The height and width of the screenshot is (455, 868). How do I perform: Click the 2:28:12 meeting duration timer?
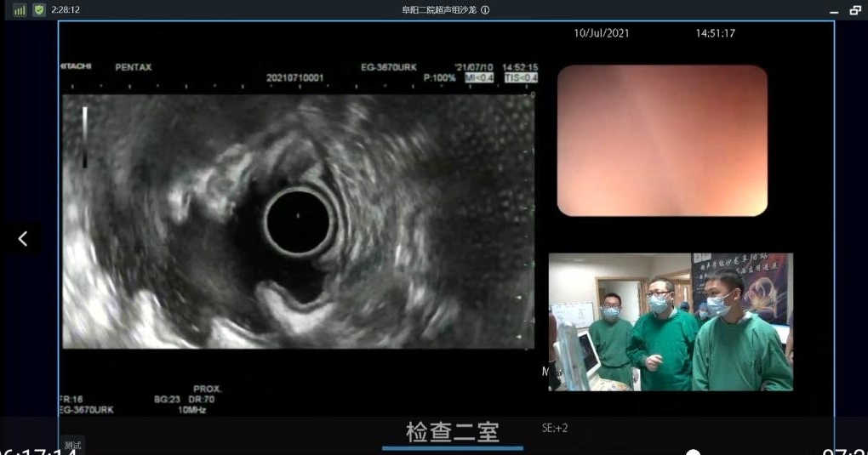click(66, 10)
